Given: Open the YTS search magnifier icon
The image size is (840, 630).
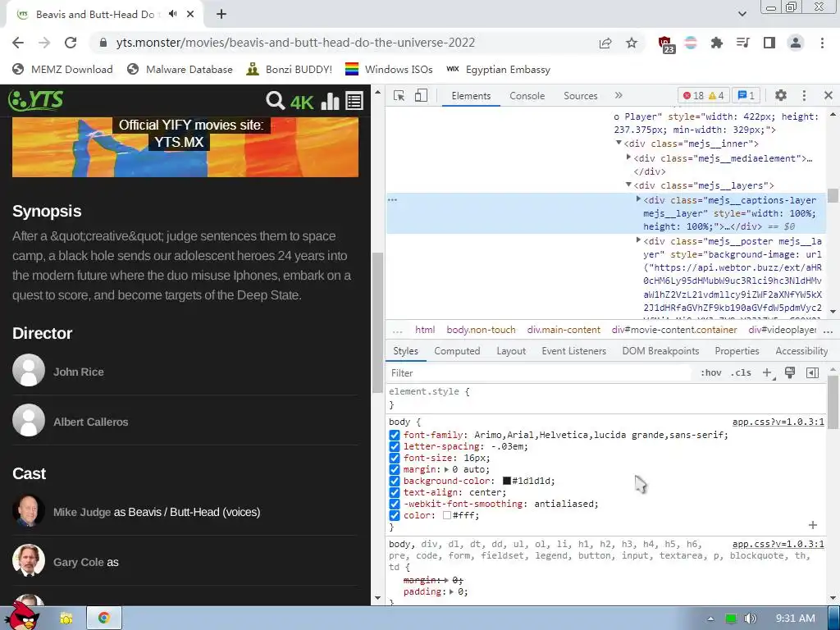Looking at the screenshot, I should pos(276,100).
